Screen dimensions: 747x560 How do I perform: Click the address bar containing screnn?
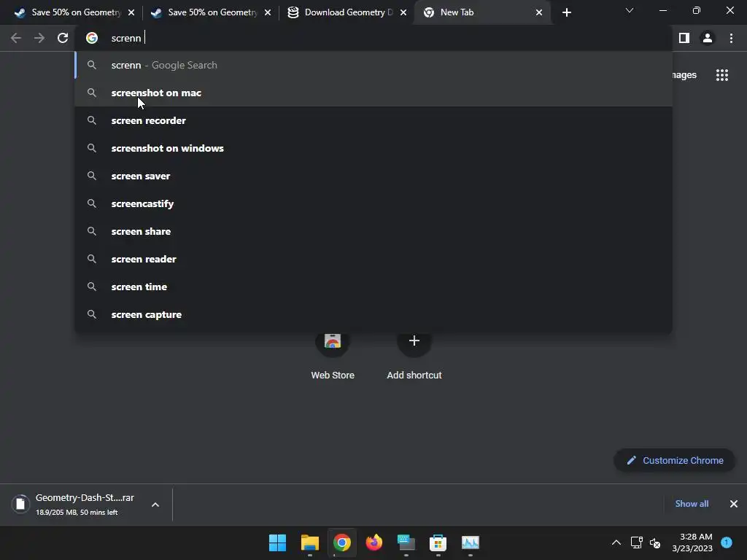point(373,38)
